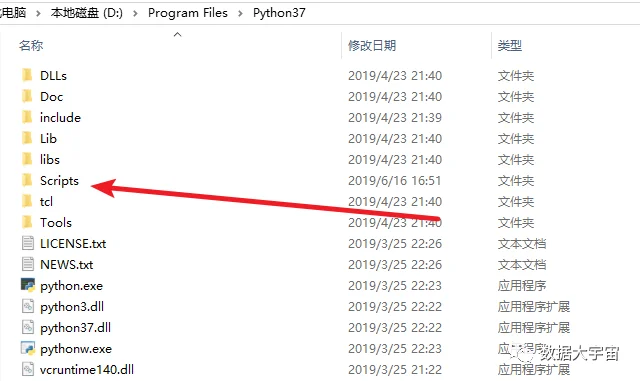Click the python.exe application icon
640x381 pixels.
pos(28,285)
